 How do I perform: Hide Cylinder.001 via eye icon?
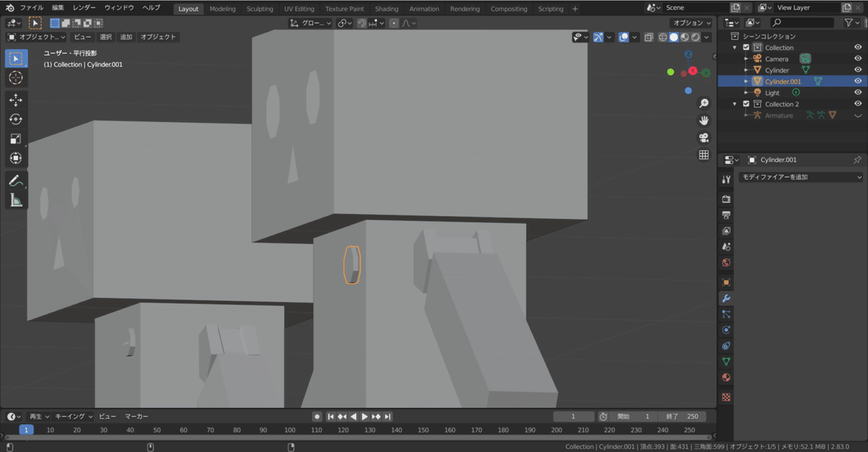[x=858, y=82]
